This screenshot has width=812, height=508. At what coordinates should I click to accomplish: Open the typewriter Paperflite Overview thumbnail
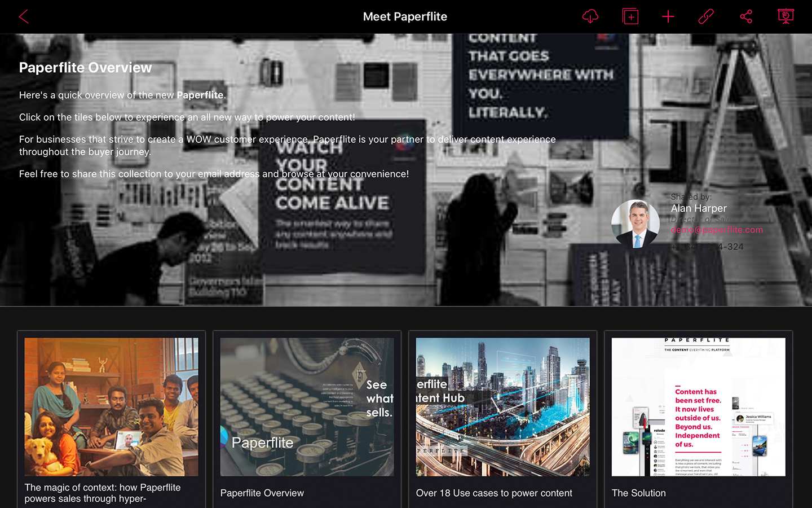(x=307, y=407)
